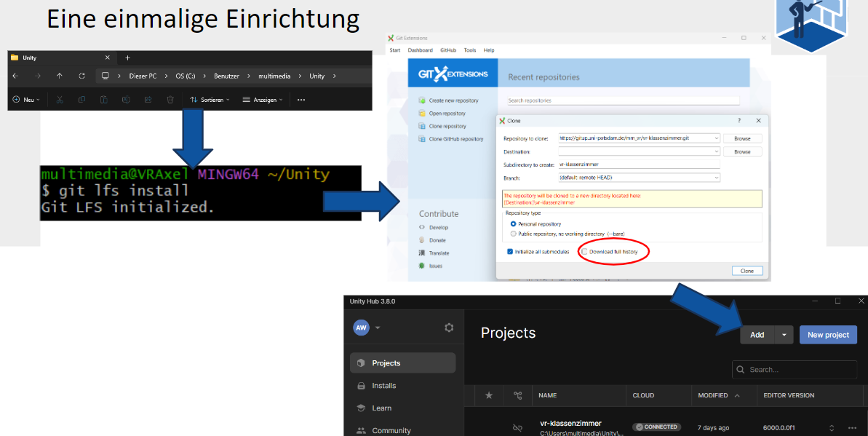Screen dimensions: 868x436
Task: Expand the Sortieren dropdown menu
Action: (210, 100)
